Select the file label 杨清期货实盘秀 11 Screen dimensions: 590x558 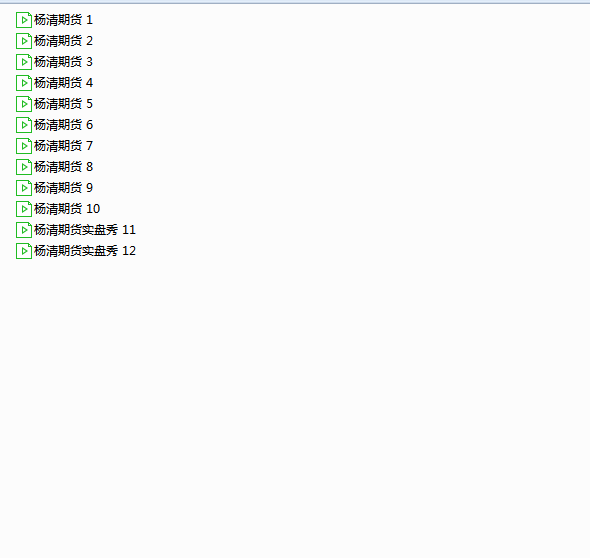click(x=85, y=230)
